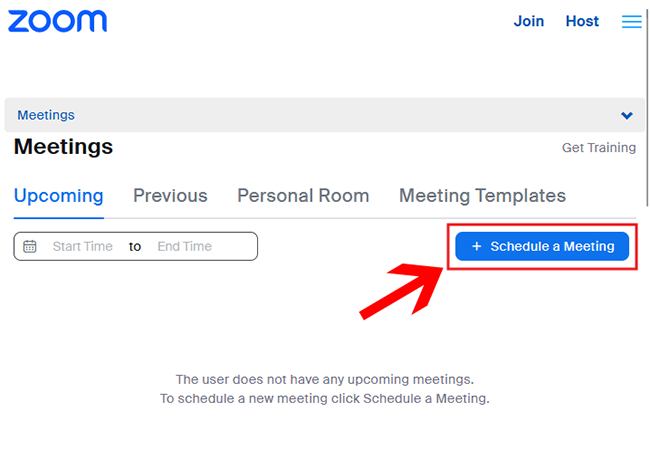The image size is (650, 450).
Task: Click the "to" separator in date range
Action: click(x=135, y=246)
